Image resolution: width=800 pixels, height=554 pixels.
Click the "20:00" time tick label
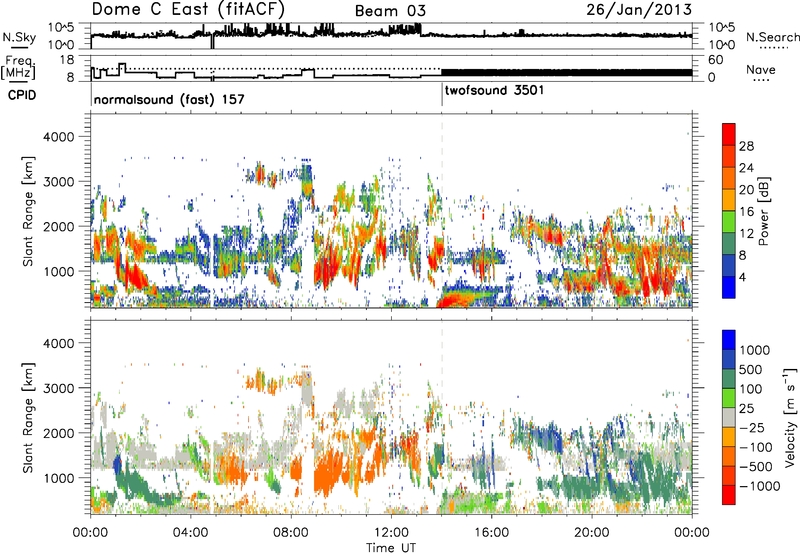(x=591, y=533)
